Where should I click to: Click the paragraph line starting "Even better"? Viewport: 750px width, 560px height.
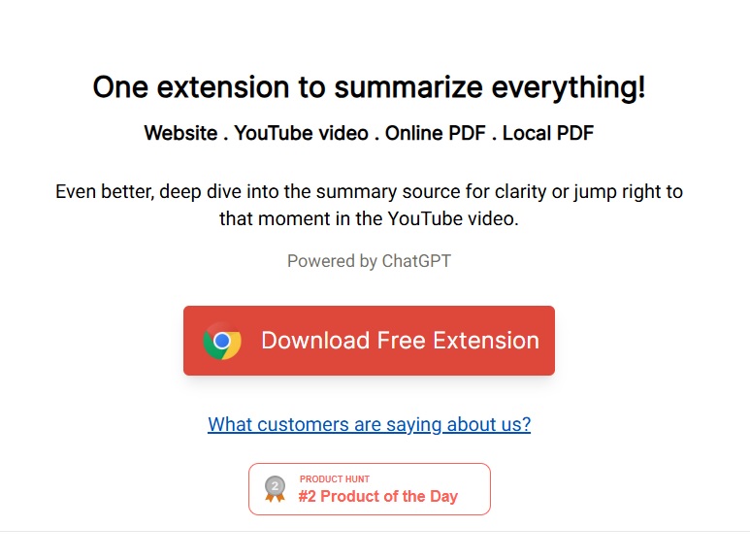369,191
